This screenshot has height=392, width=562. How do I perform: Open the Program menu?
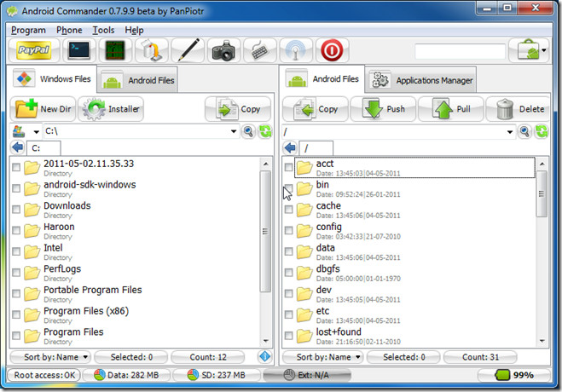coord(28,31)
